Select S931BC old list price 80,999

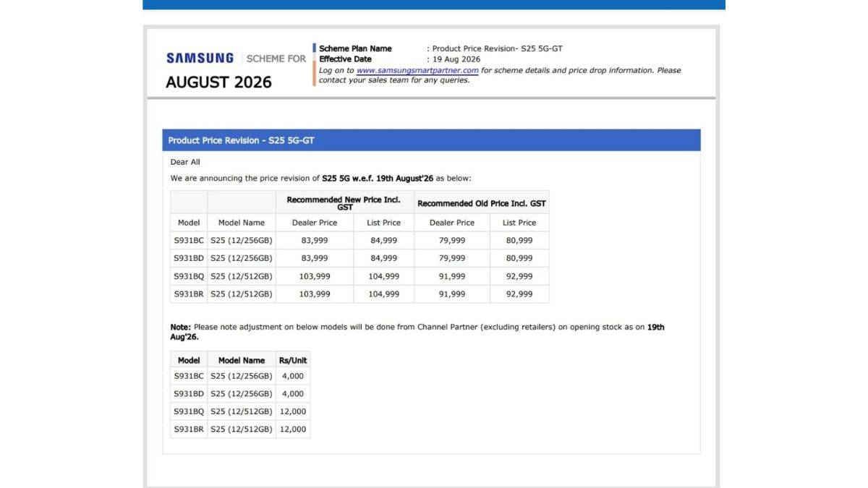pos(519,241)
